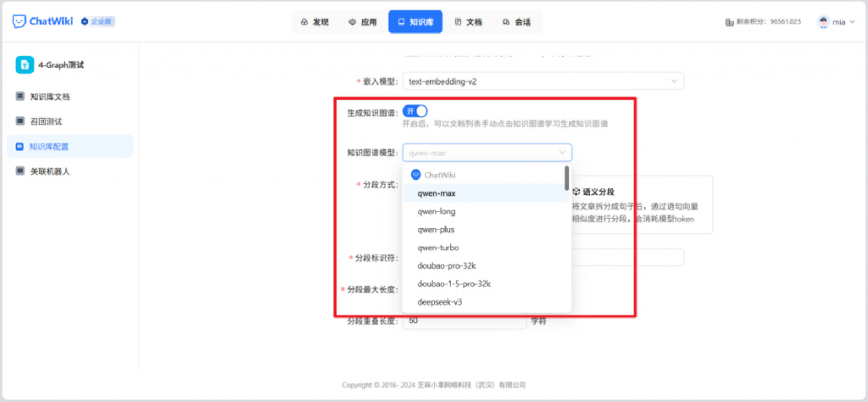This screenshot has width=868, height=402.
Task: Click the Copyright footer text
Action: (x=433, y=385)
